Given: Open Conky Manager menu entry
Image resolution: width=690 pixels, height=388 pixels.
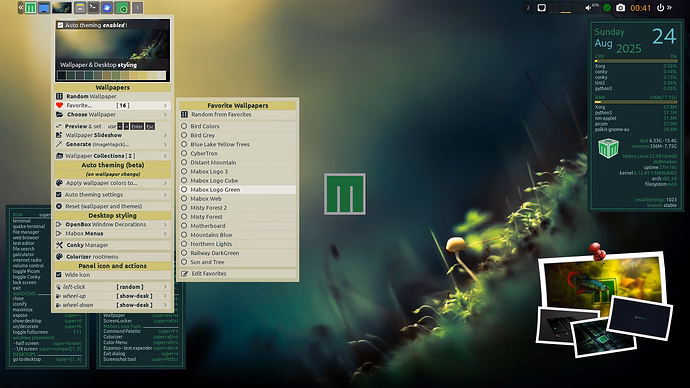Looking at the screenshot, I should click(x=113, y=245).
